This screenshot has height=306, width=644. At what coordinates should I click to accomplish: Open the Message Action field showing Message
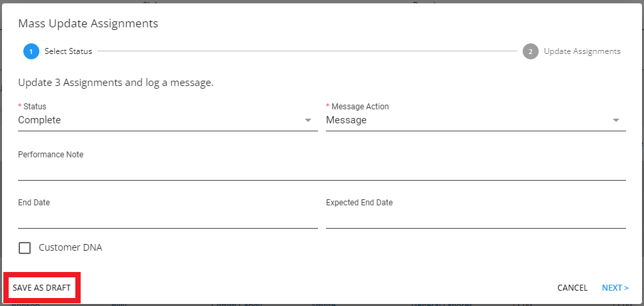tap(467, 121)
